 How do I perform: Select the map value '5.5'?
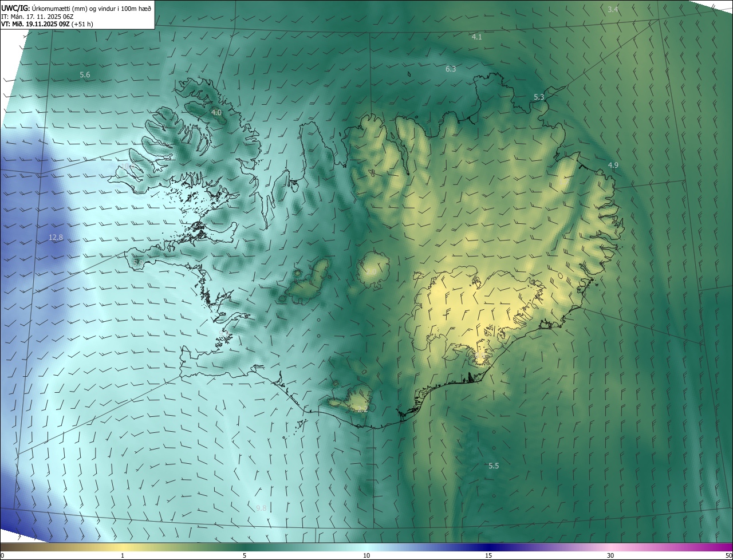tap(494, 466)
